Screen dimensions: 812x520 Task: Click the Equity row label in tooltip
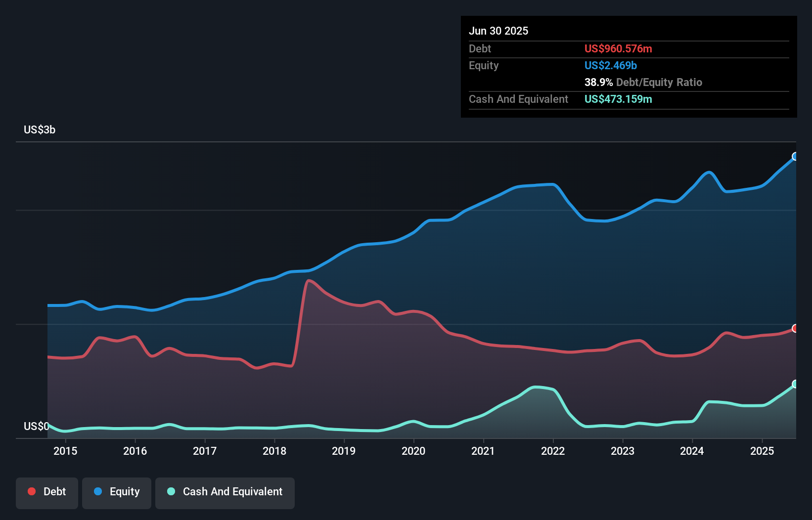coord(484,66)
